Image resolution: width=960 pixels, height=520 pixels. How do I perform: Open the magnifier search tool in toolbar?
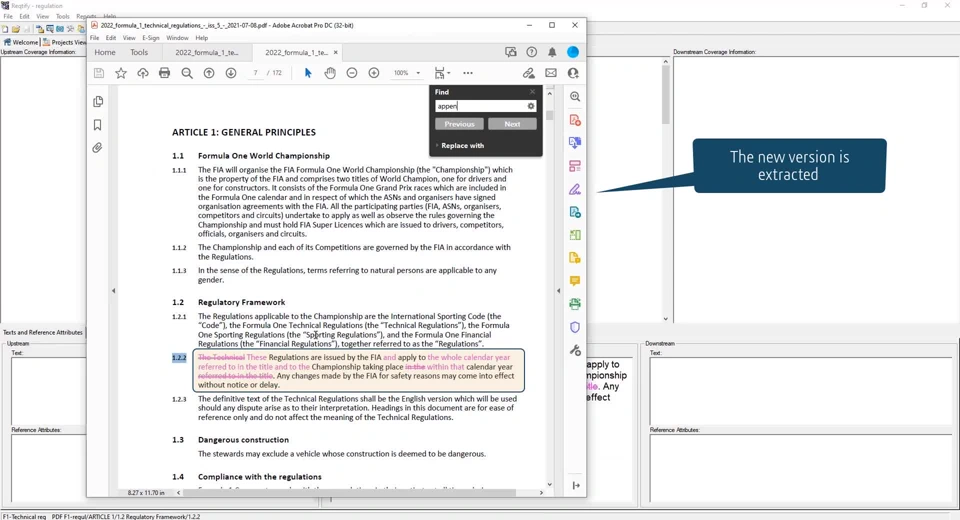187,73
